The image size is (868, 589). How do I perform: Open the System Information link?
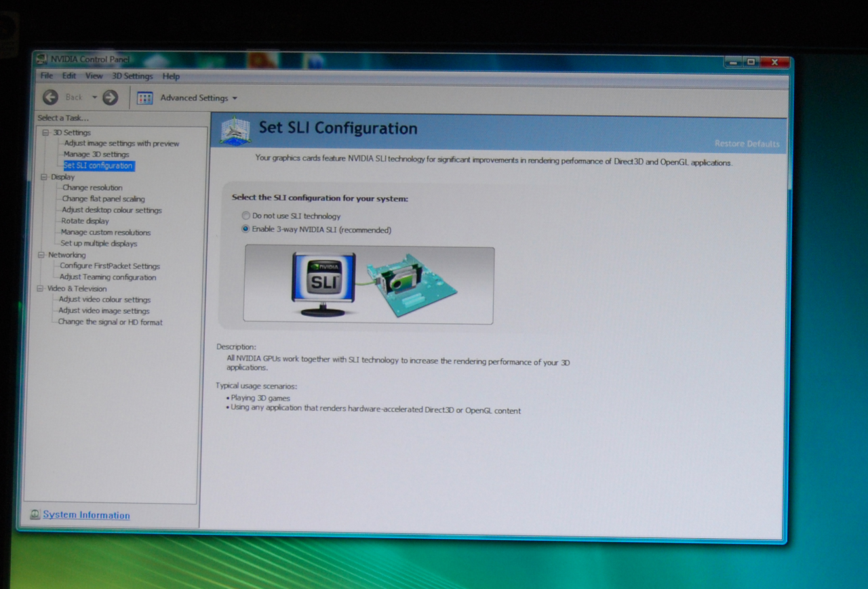pyautogui.click(x=86, y=515)
